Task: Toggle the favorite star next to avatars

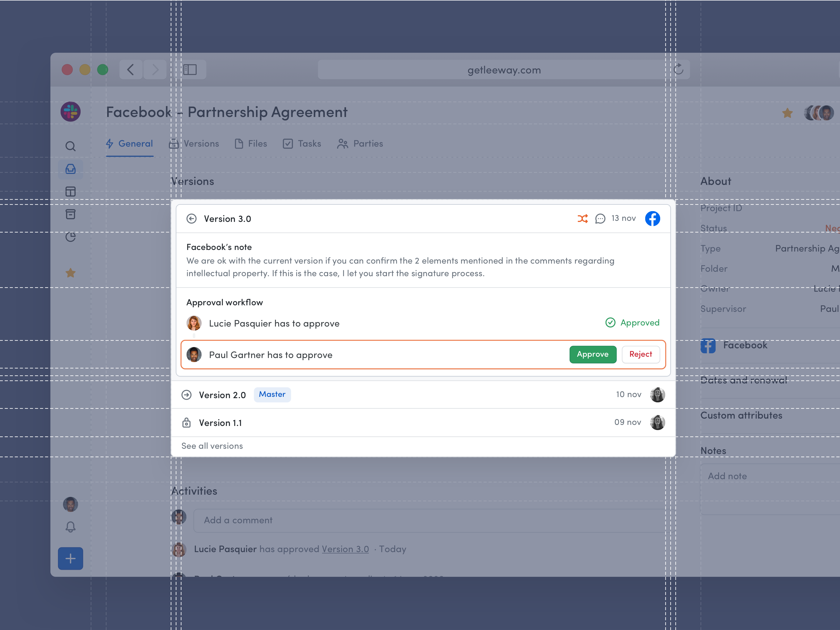Action: [x=787, y=113]
